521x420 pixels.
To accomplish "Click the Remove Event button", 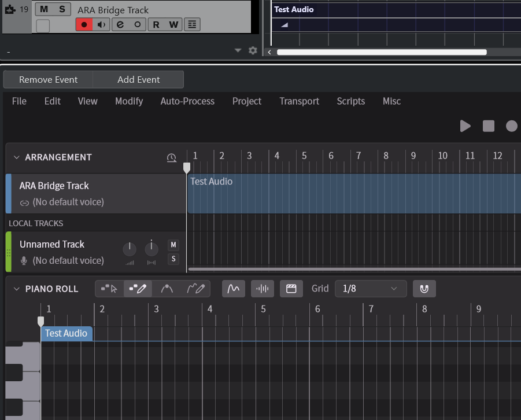I will click(x=48, y=79).
